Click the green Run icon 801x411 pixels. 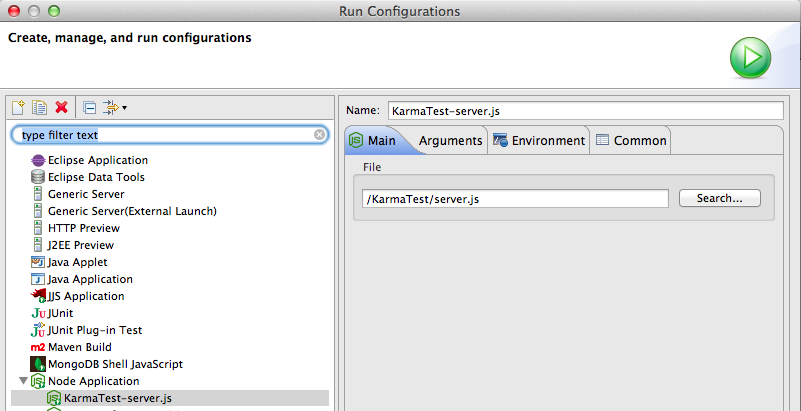pyautogui.click(x=750, y=59)
